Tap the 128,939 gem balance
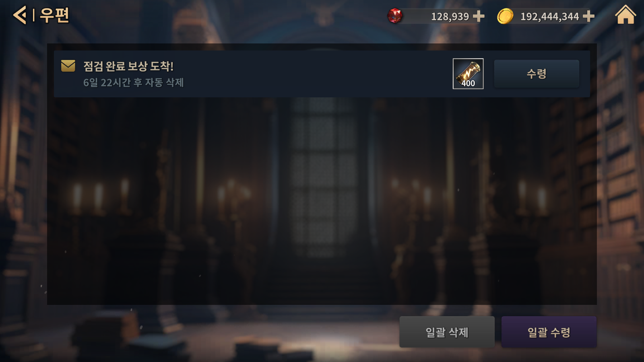 [450, 16]
